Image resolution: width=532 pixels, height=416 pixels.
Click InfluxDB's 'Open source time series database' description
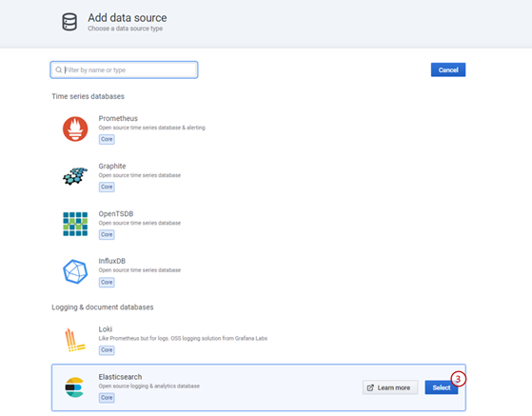pyautogui.click(x=140, y=270)
